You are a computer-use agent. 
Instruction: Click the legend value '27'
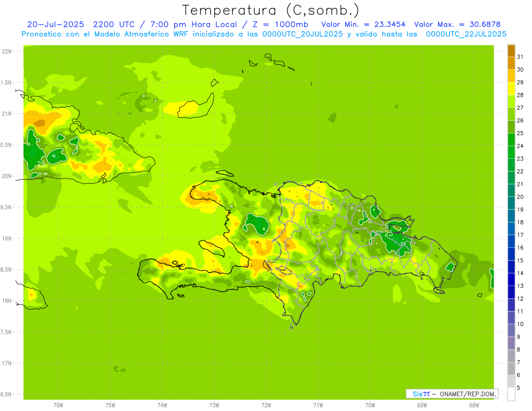520,108
